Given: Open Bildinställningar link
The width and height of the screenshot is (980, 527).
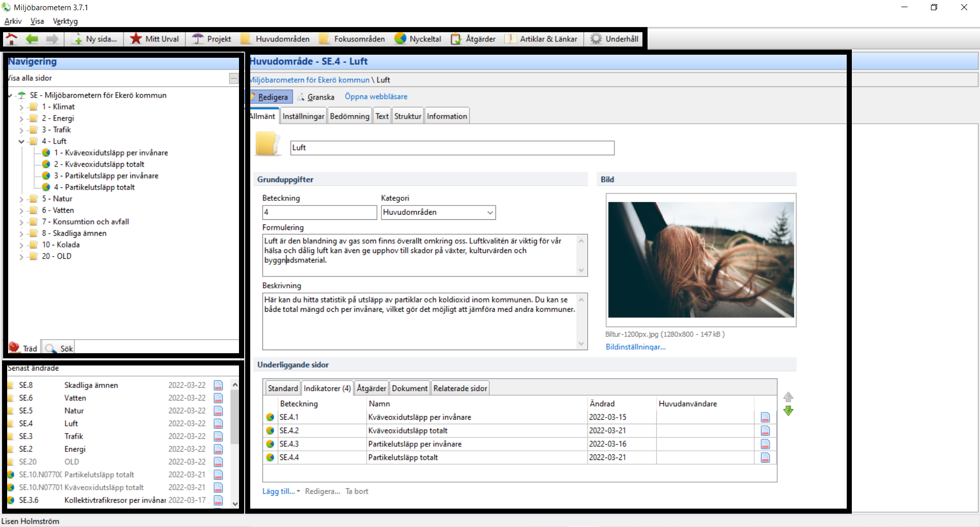Looking at the screenshot, I should point(635,347).
